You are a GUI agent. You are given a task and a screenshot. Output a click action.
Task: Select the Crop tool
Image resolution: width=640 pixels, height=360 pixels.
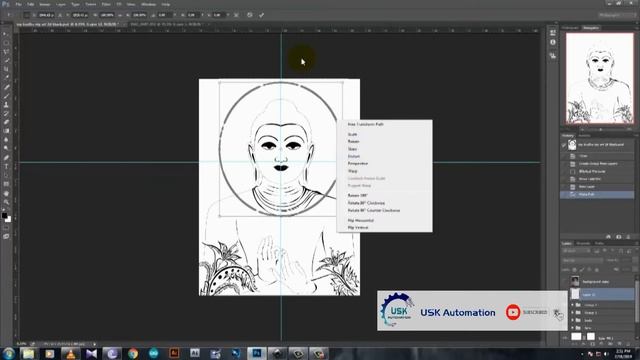[x=6, y=69]
